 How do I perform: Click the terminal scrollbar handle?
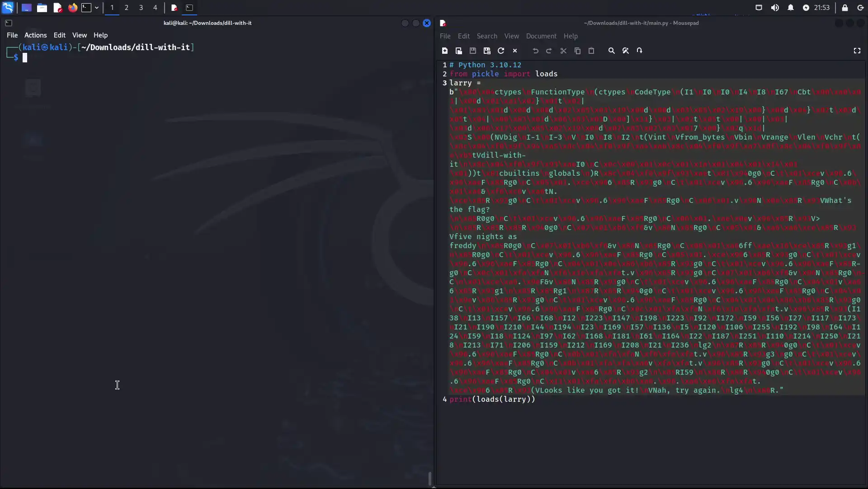click(429, 479)
